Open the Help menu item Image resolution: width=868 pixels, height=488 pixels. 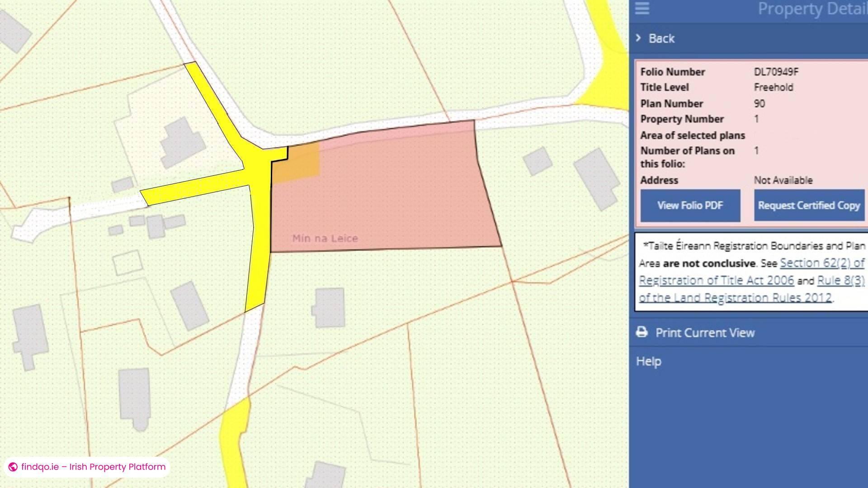tap(648, 361)
